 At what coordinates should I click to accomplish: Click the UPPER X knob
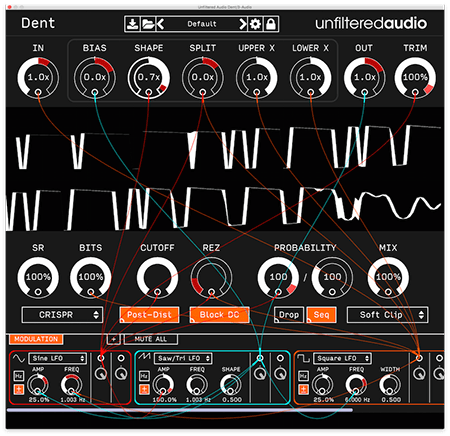point(257,77)
